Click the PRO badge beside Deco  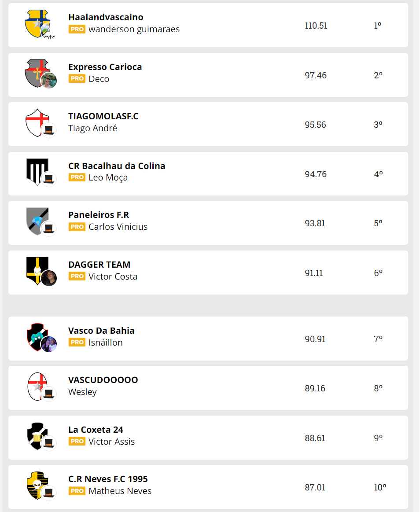coord(77,79)
